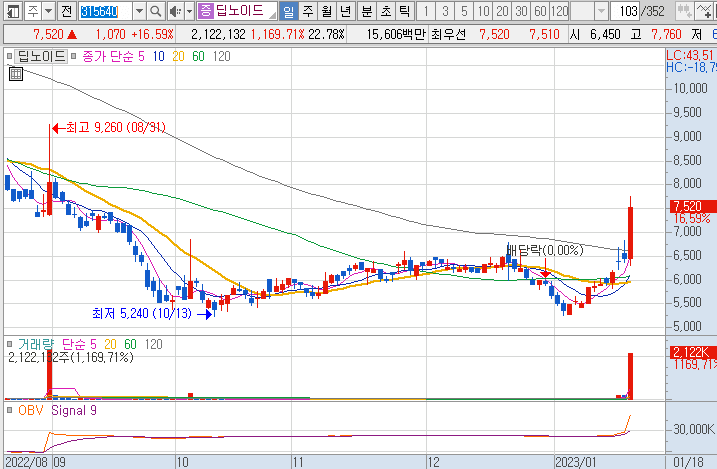Click the +16.59% change value
Viewport: 717px width, 469px height.
[152, 34]
